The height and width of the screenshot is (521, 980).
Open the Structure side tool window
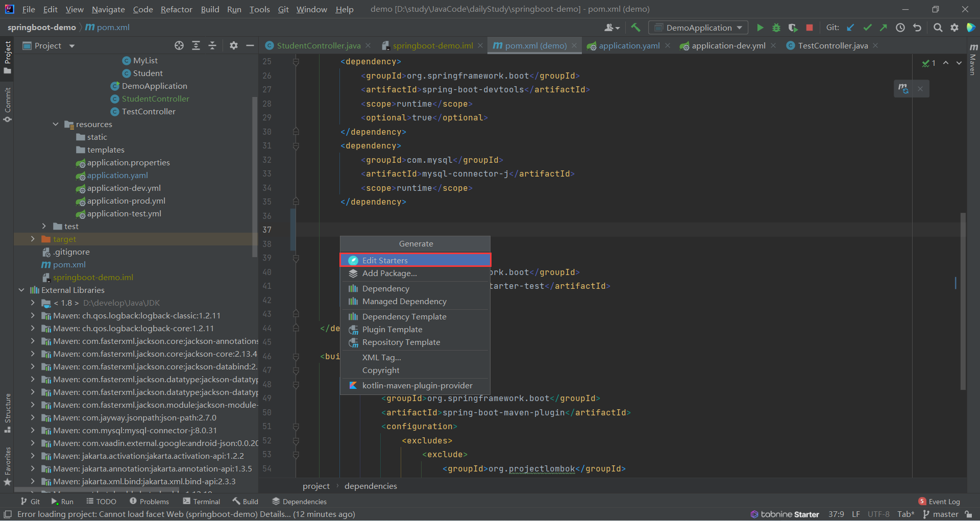[8, 413]
